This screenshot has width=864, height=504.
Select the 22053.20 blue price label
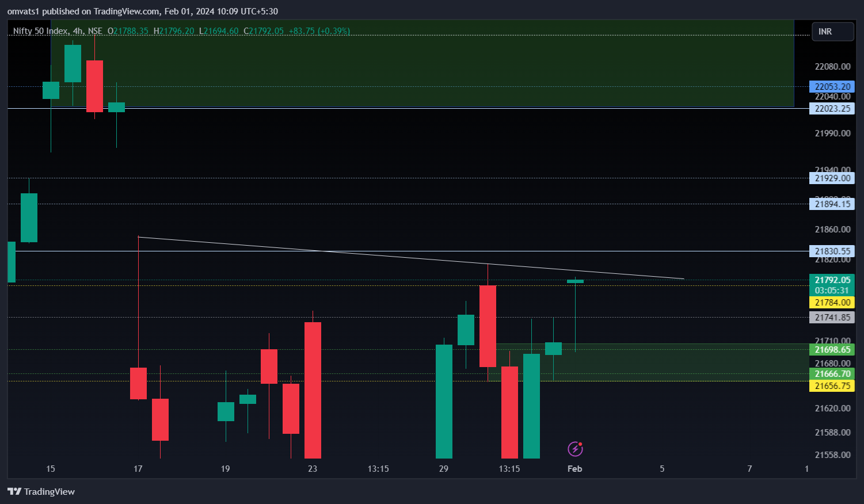(832, 87)
